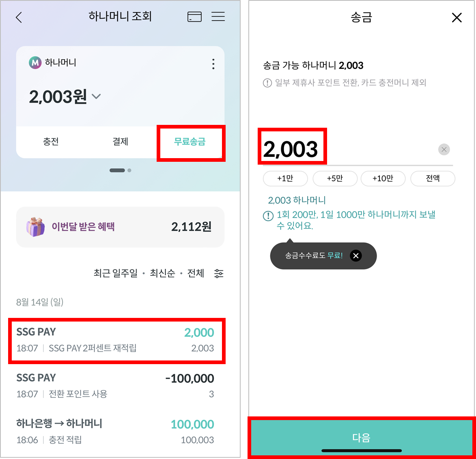Open 이번달 받은 혜택 banner

tap(120, 227)
